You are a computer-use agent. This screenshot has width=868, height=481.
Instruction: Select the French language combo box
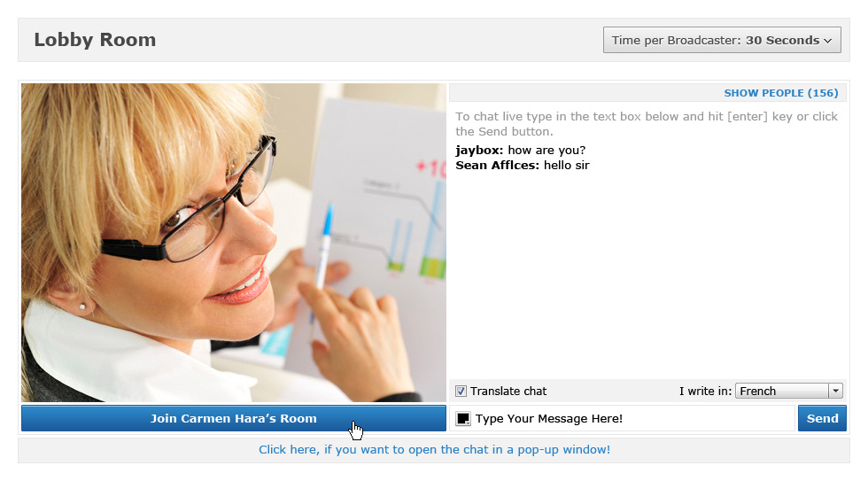(789, 391)
